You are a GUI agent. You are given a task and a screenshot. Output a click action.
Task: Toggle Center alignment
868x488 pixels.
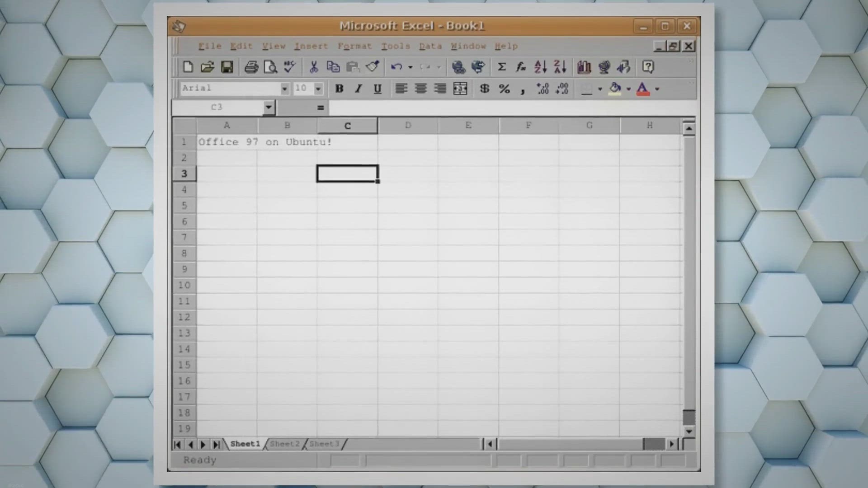(x=420, y=89)
